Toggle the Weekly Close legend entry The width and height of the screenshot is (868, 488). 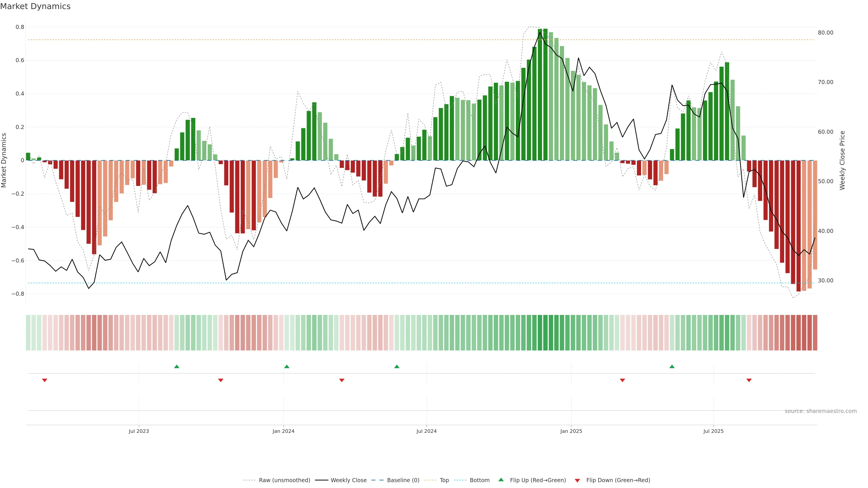[348, 480]
